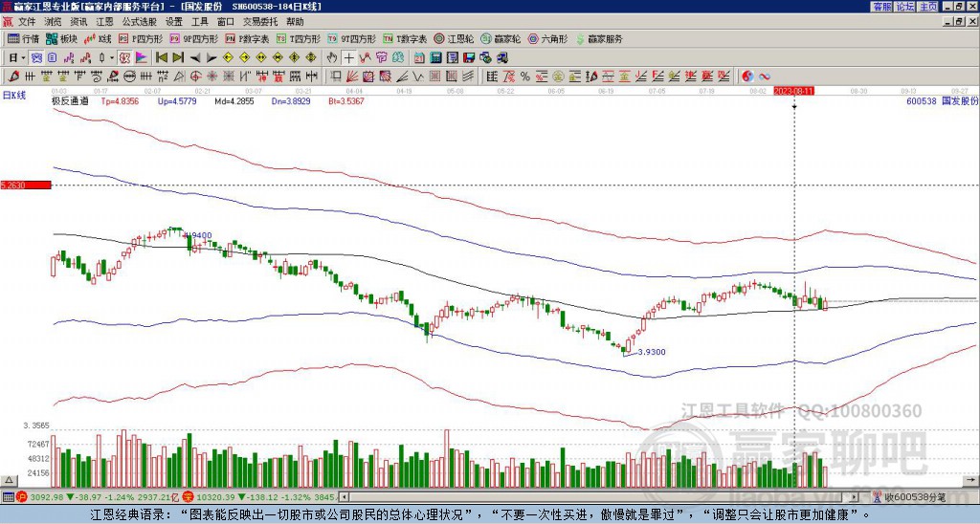Screen dimensions: 980x524
Task: Click the 论坛 forum link
Action: 905,7
